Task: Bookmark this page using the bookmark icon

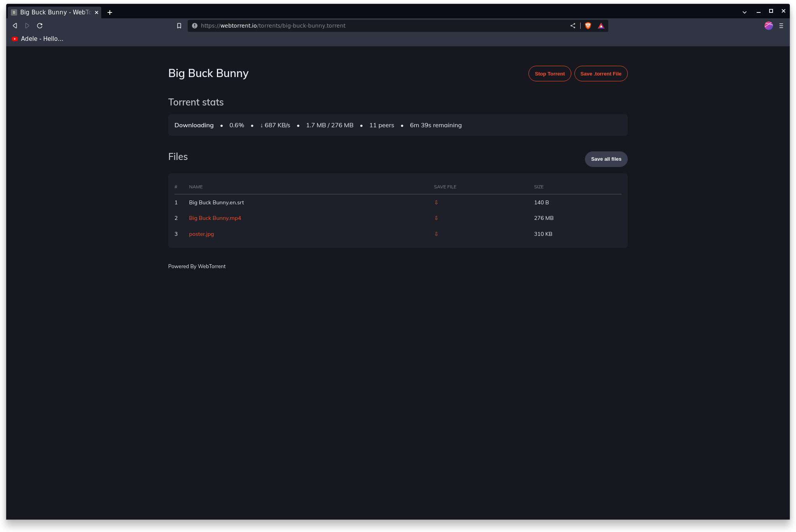Action: tap(179, 25)
